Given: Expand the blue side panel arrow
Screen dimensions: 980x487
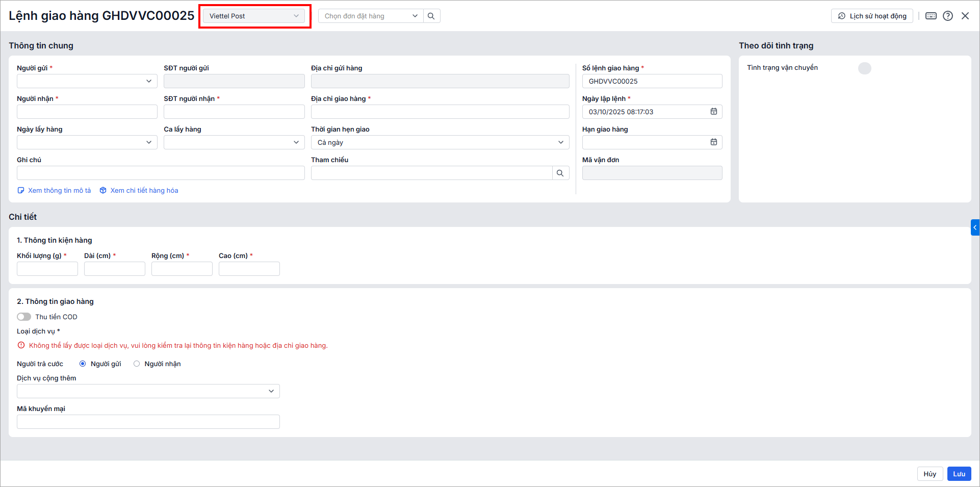Looking at the screenshot, I should click(x=975, y=227).
